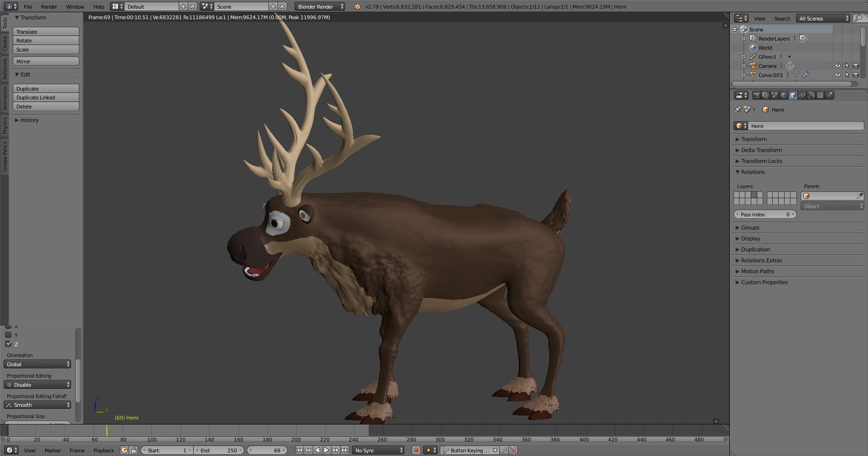The width and height of the screenshot is (868, 456).
Task: Add a new scene with plus button
Action: tap(273, 6)
